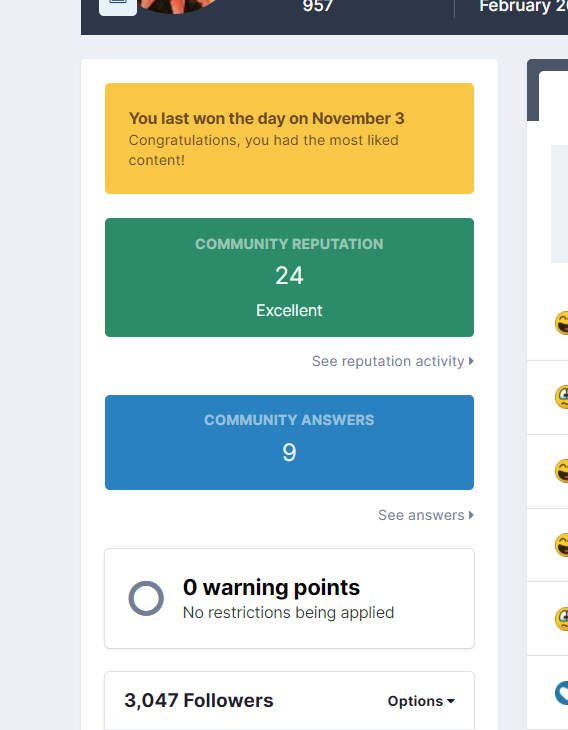This screenshot has width=568, height=730.
Task: Click the fifth emoji reaction icon
Action: pos(561,619)
